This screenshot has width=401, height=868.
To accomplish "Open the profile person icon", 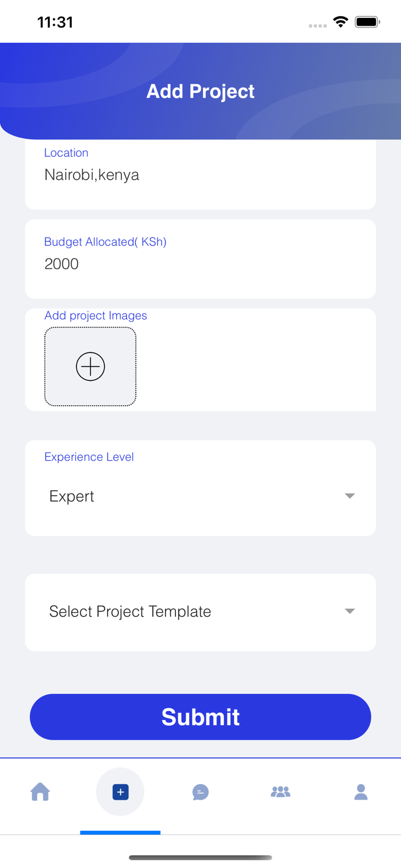I will (x=360, y=792).
